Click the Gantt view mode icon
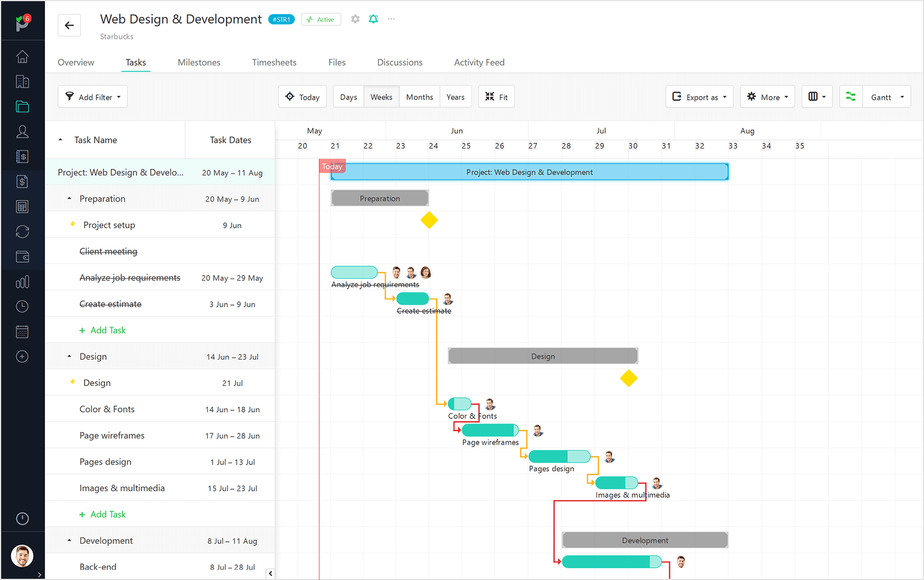Image resolution: width=924 pixels, height=580 pixels. 851,96
